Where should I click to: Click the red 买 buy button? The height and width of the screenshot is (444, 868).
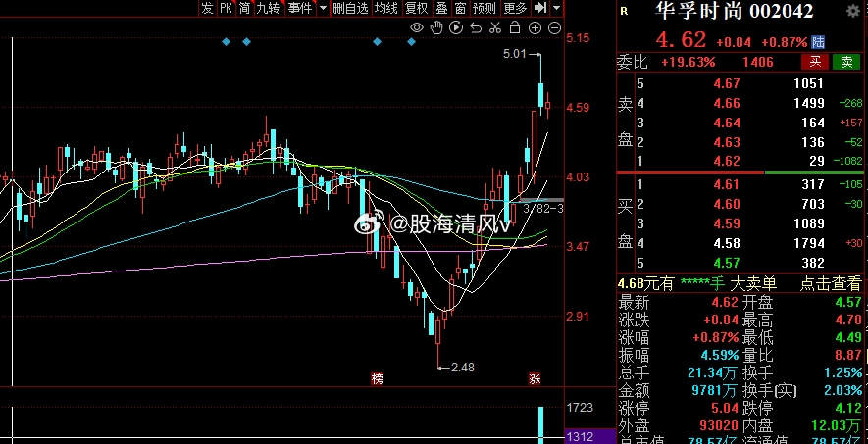click(815, 62)
